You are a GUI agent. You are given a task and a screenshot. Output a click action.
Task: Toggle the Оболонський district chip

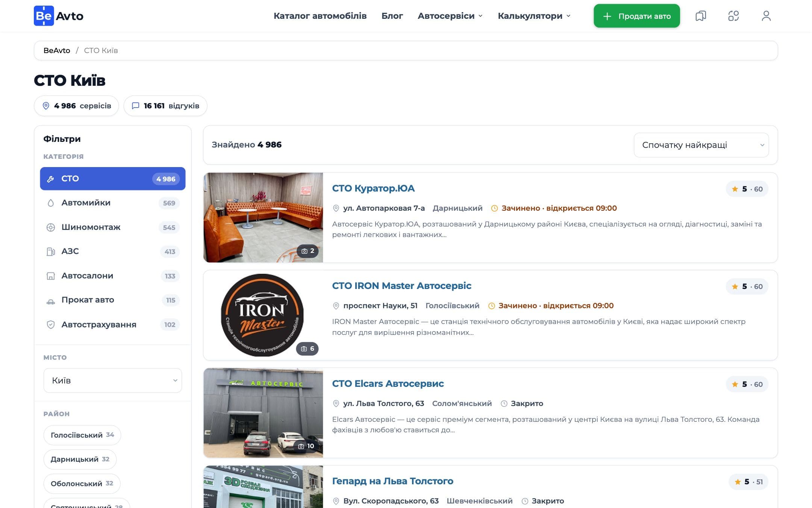tap(82, 484)
